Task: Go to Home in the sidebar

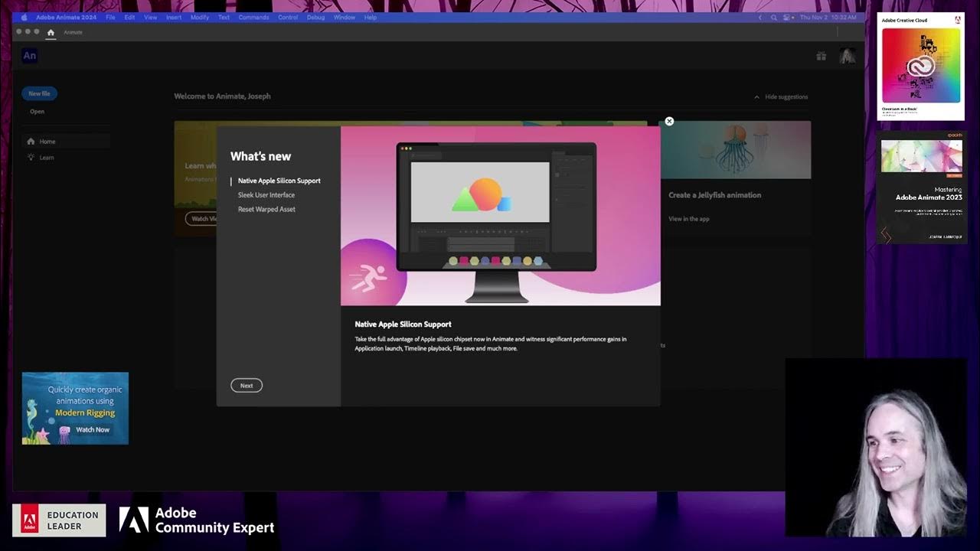Action: tap(66, 142)
